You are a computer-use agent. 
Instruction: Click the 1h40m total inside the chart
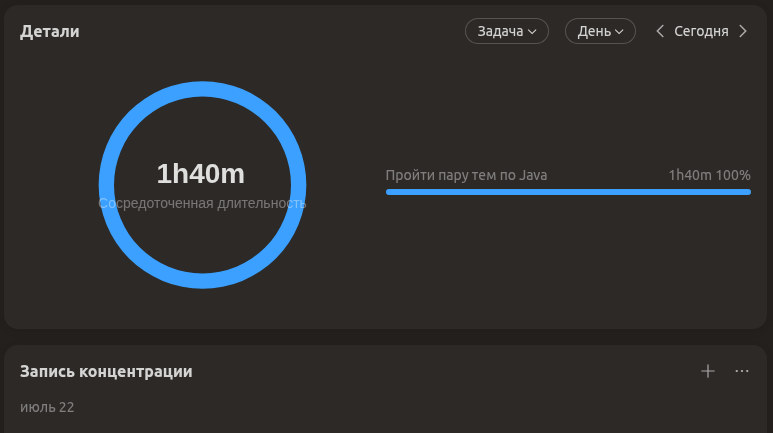pos(201,174)
